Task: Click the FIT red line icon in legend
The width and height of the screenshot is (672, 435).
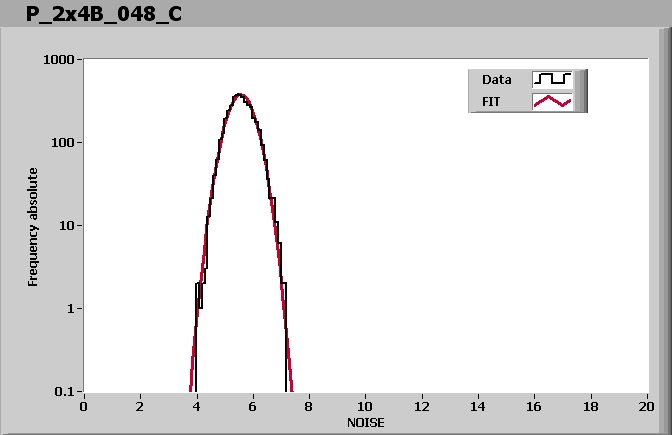Action: click(x=552, y=101)
